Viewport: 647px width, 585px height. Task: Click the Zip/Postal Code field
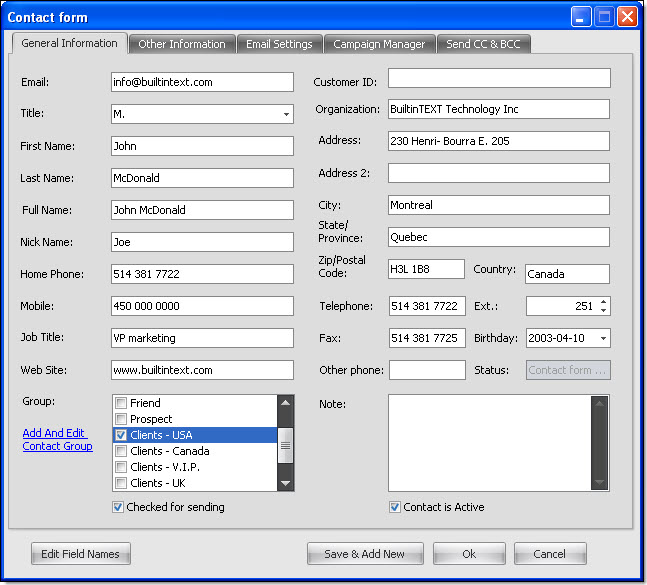[426, 269]
